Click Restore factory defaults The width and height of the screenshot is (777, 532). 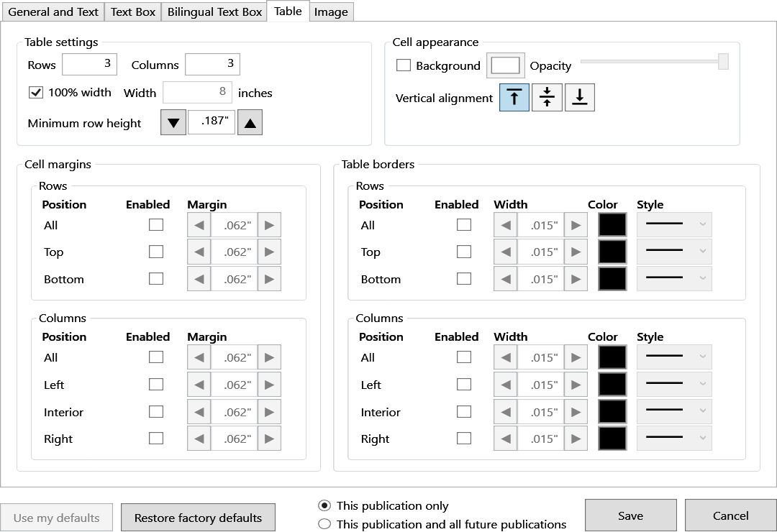pos(198,518)
